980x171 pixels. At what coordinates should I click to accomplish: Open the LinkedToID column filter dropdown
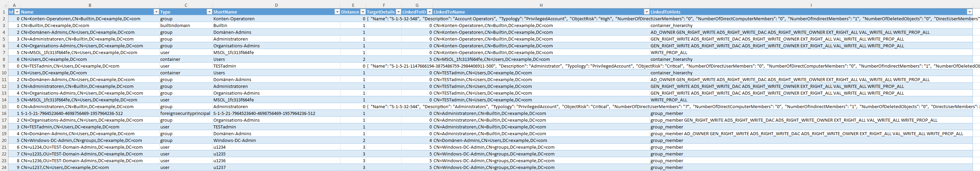429,12
